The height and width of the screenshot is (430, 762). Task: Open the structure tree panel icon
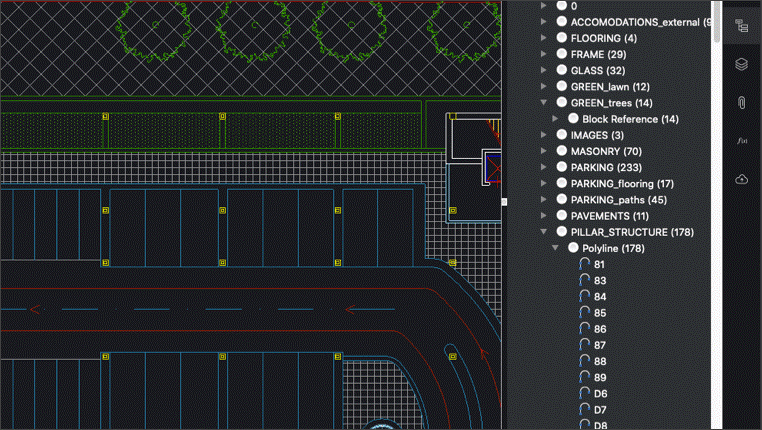pos(741,26)
